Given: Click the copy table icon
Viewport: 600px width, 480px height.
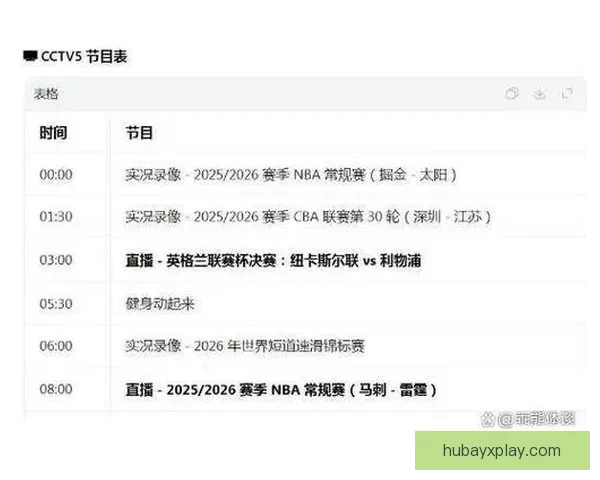Looking at the screenshot, I should (x=512, y=93).
